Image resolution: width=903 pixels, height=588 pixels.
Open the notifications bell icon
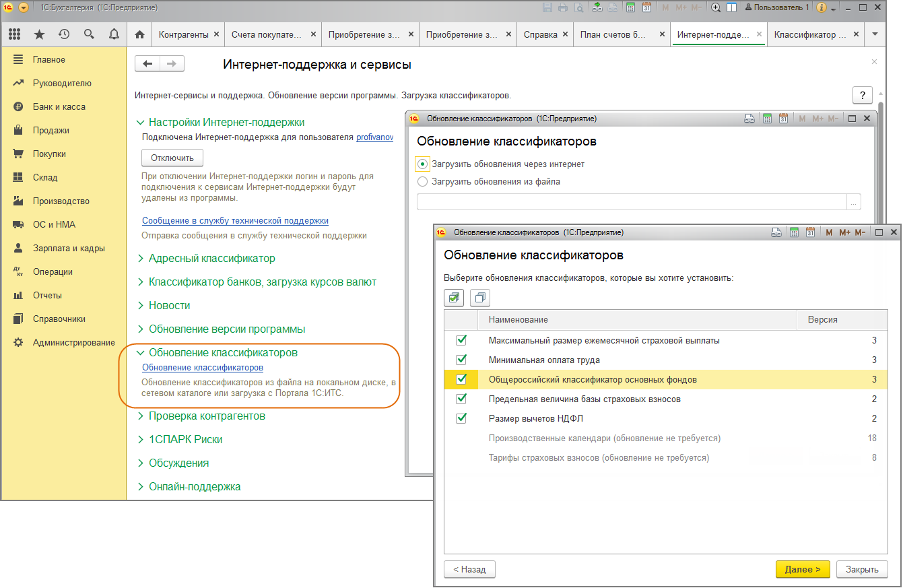[114, 34]
